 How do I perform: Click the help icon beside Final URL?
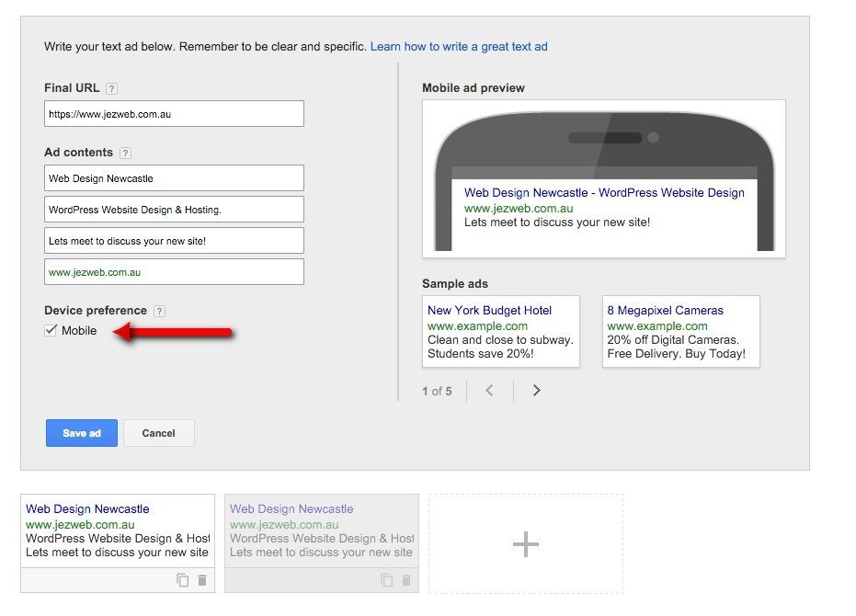[x=110, y=87]
